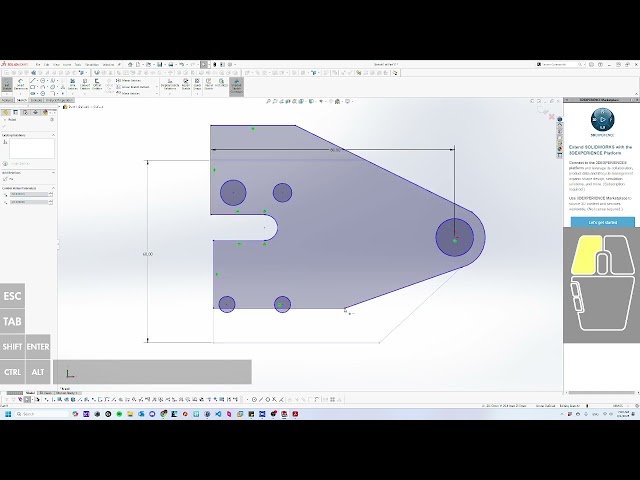This screenshot has height=480, width=640.
Task: Open the ConfigurationManager tab icon
Action: (x=25, y=112)
